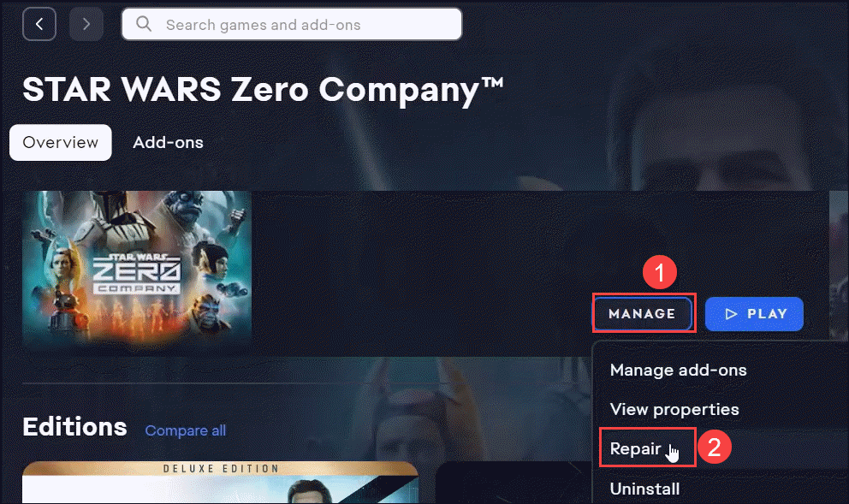Go back with the left arrow button
The image size is (849, 504).
click(39, 24)
